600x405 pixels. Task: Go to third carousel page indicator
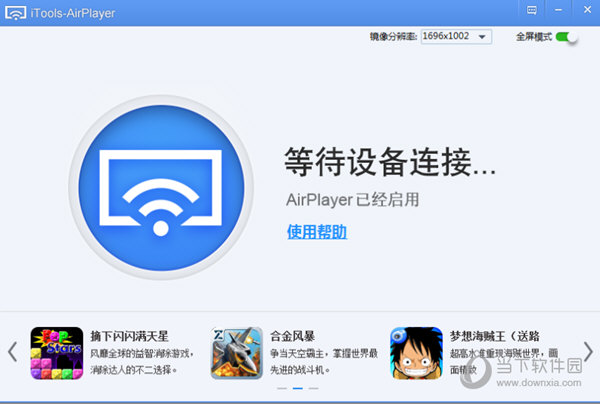click(313, 388)
